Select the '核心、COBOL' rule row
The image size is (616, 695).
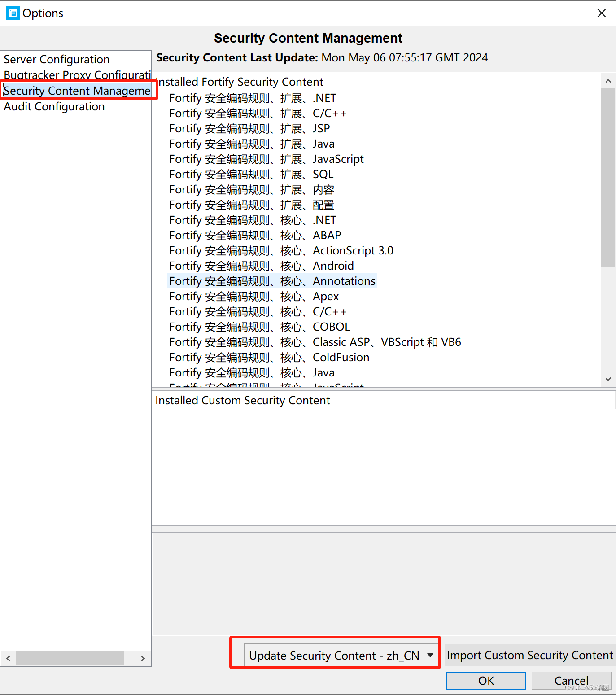260,327
